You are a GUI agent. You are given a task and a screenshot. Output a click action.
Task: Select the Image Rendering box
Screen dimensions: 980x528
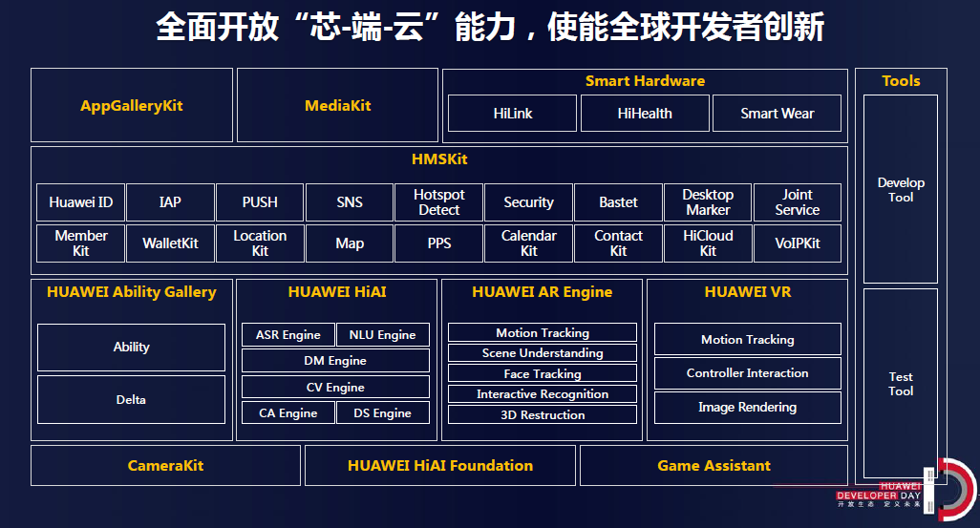click(x=748, y=408)
